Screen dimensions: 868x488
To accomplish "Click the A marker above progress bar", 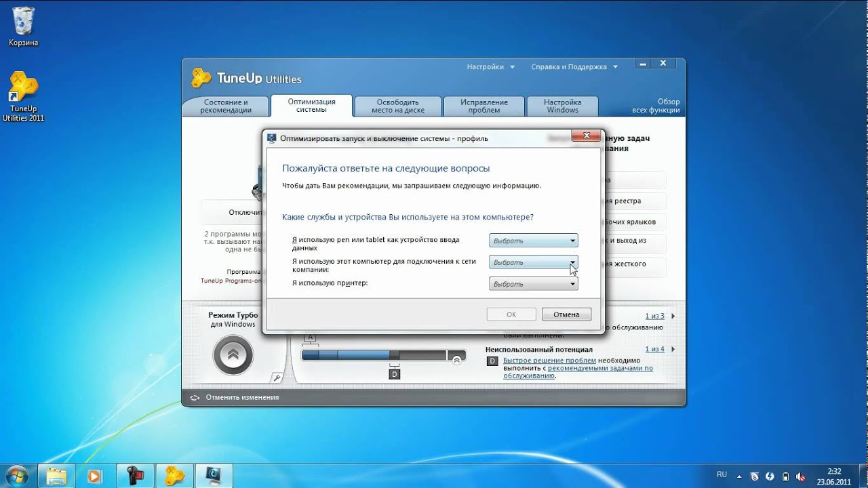I will [311, 338].
